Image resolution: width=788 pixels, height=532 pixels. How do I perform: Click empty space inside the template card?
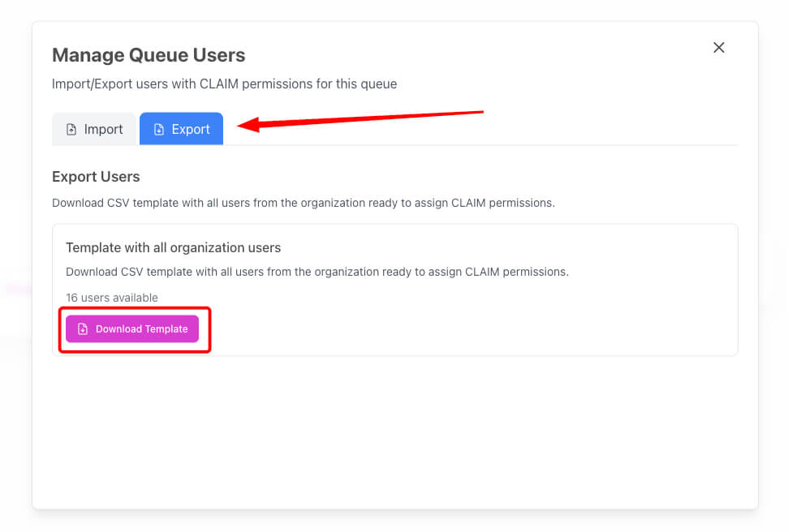[452, 321]
